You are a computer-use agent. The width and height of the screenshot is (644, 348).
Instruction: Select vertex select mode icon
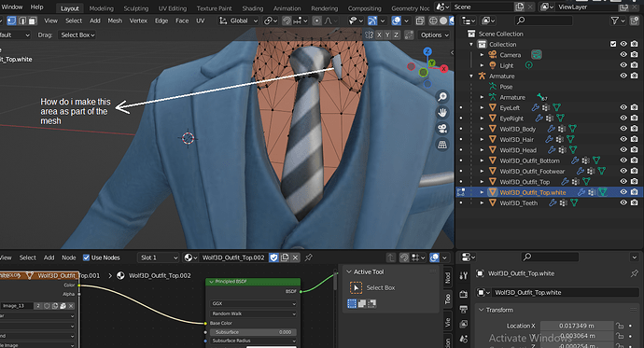(x=11, y=21)
